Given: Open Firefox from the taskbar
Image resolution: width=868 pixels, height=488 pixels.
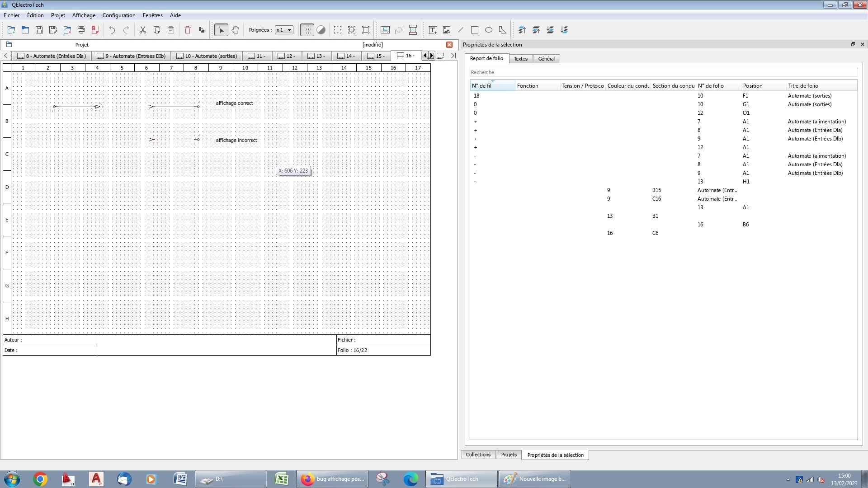Looking at the screenshot, I should point(333,479).
